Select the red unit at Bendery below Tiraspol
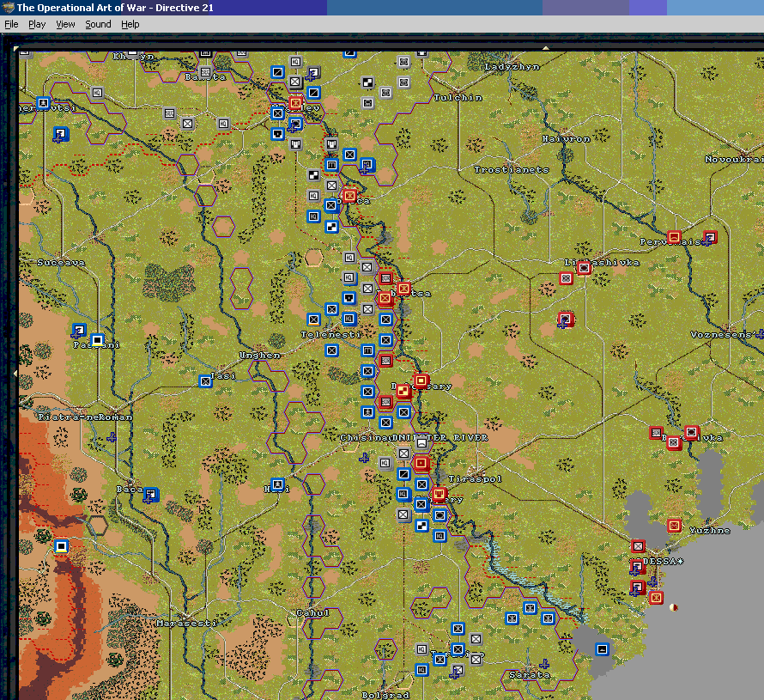764x700 pixels. pos(439,494)
